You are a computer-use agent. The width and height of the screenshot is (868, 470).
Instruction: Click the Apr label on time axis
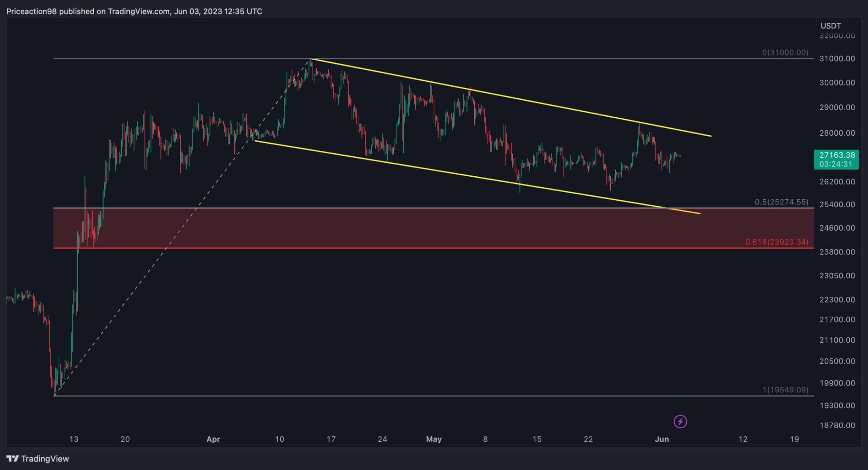click(213, 439)
